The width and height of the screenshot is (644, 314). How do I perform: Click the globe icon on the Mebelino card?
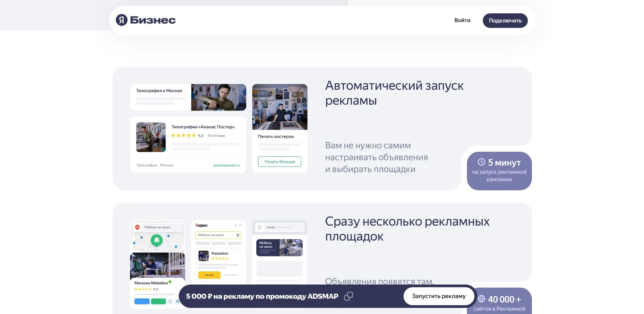pos(178,301)
